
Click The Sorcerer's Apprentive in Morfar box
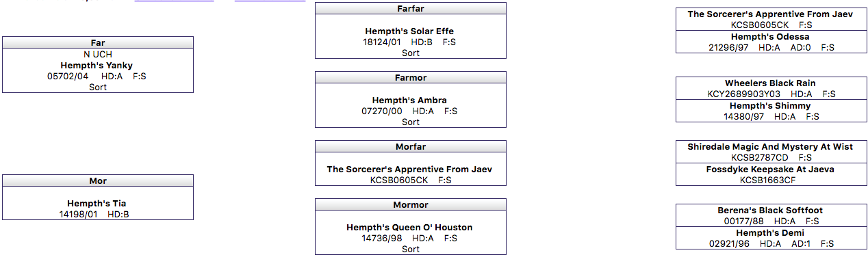point(409,170)
